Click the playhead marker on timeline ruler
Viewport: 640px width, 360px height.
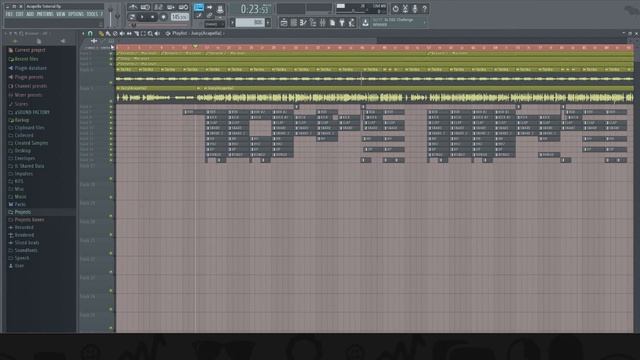196,47
